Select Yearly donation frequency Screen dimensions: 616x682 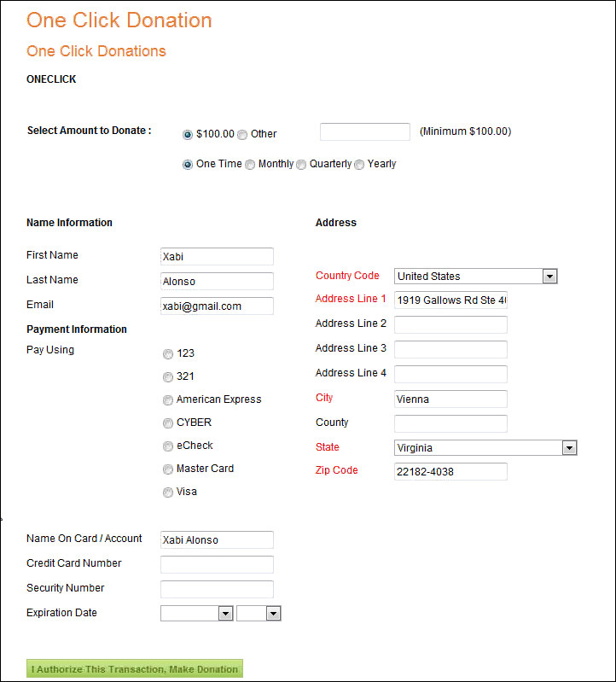point(359,165)
